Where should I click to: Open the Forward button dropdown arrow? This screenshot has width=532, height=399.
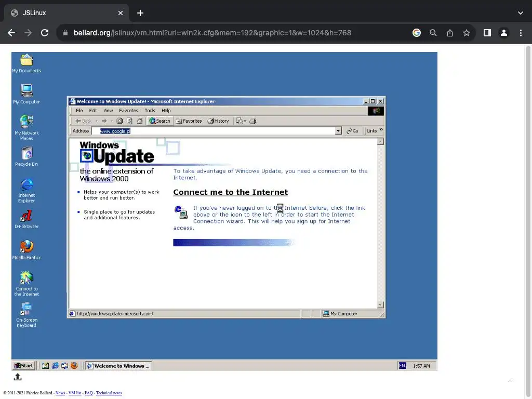coord(112,121)
